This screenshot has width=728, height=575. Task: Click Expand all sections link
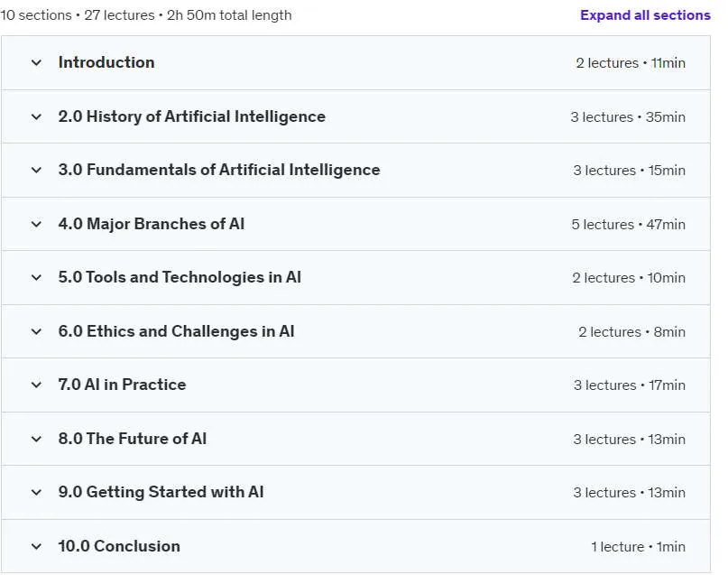645,15
